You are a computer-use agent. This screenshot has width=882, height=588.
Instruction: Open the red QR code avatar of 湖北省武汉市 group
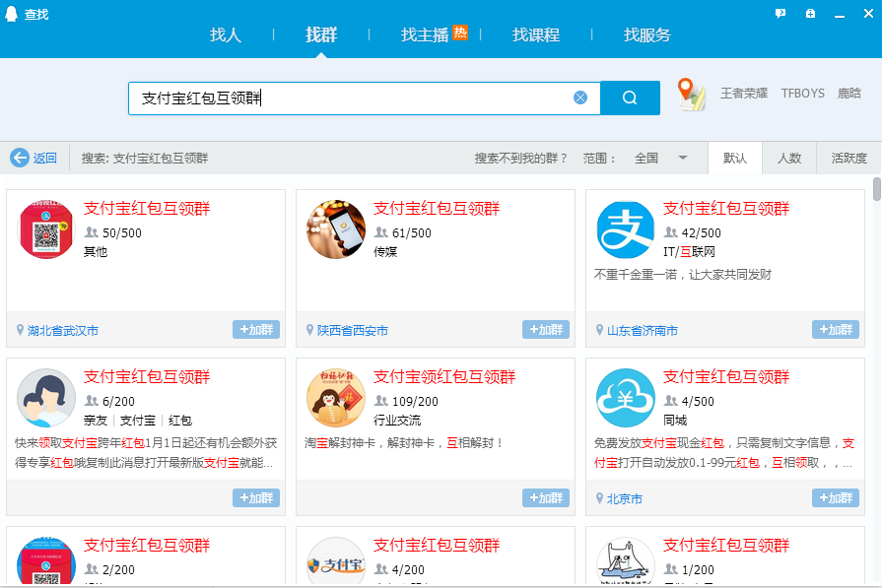click(x=46, y=229)
